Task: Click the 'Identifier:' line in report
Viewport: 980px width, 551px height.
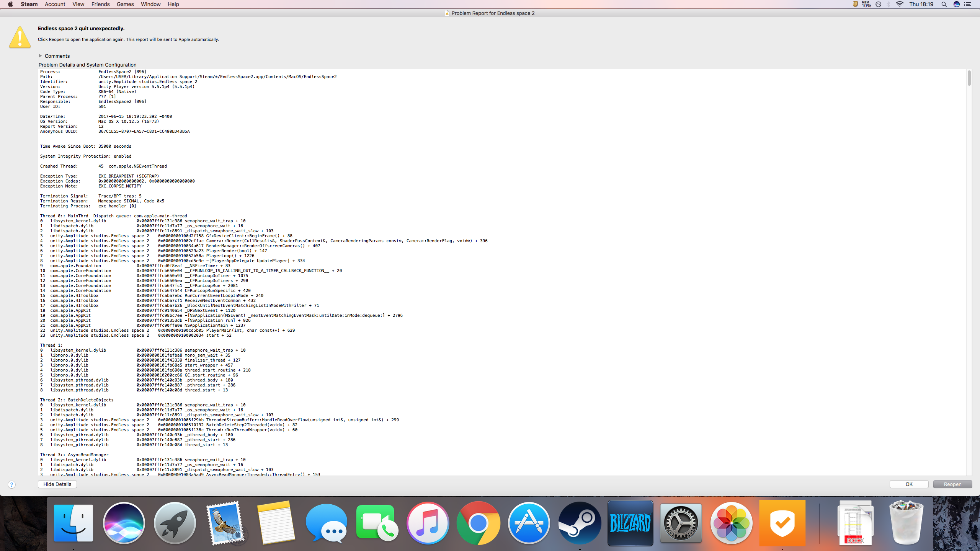Action: pos(119,82)
